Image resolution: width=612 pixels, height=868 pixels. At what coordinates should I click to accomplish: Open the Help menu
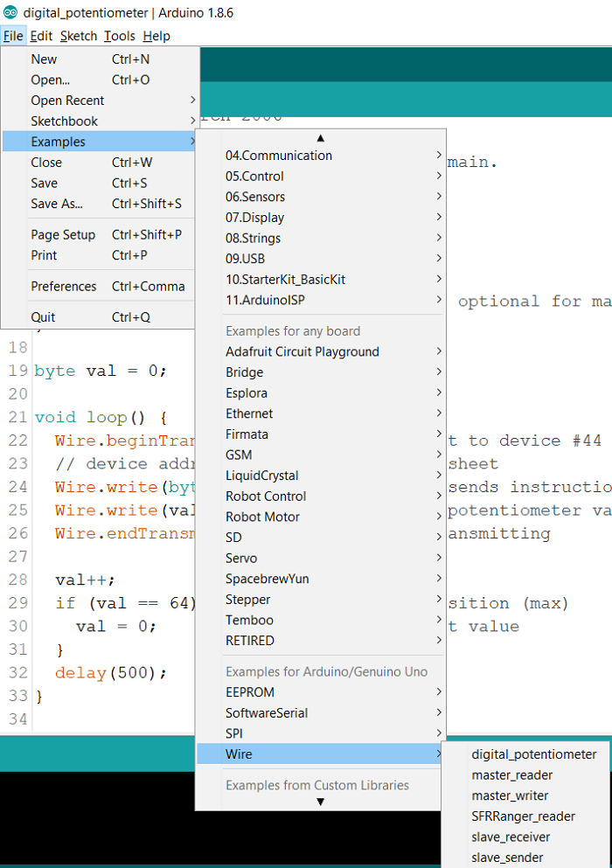click(x=156, y=36)
